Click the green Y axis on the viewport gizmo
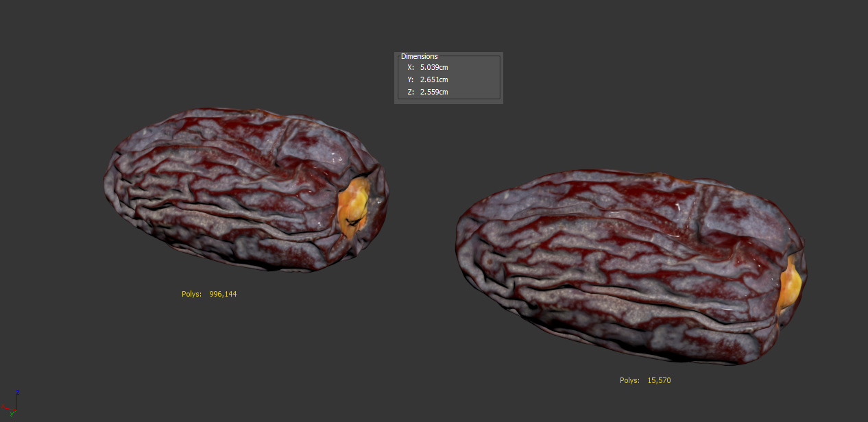 point(12,414)
